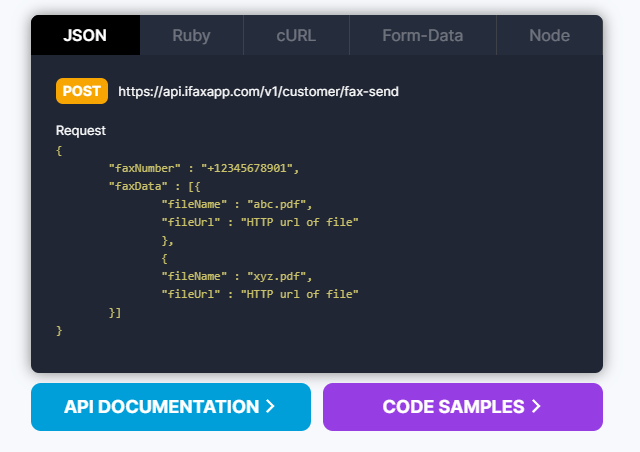Click the Request label above the code
The width and height of the screenshot is (640, 452).
pos(81,130)
